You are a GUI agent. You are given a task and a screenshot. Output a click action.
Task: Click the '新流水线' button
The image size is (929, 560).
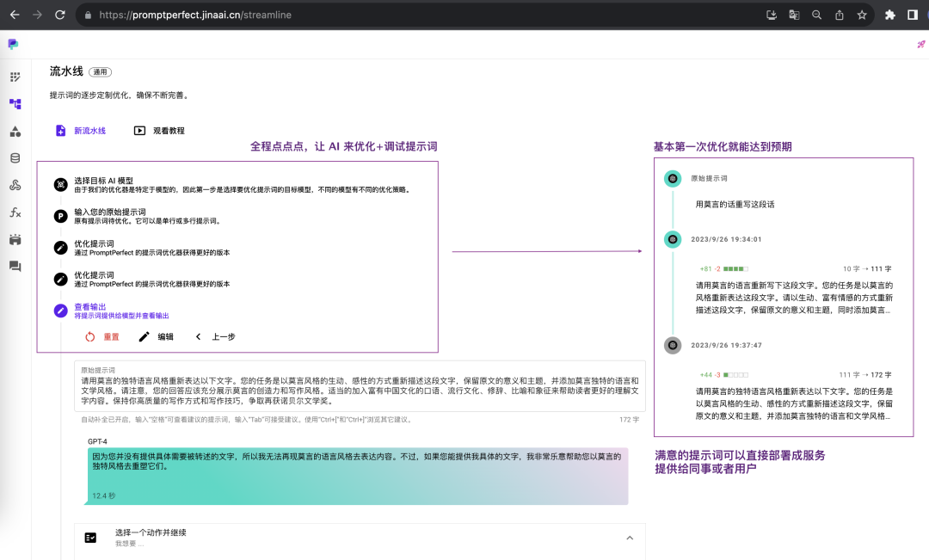coord(80,131)
